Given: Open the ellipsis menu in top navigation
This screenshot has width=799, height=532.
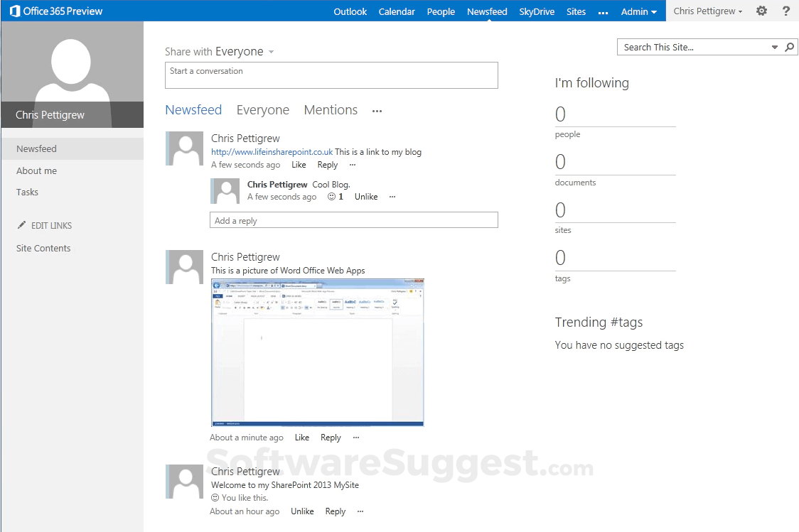Looking at the screenshot, I should click(603, 11).
